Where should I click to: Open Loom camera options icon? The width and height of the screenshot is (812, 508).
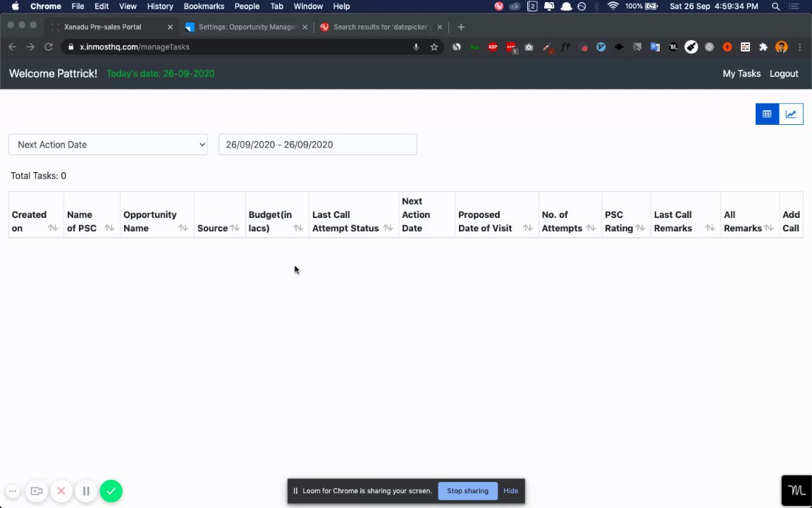click(36, 491)
